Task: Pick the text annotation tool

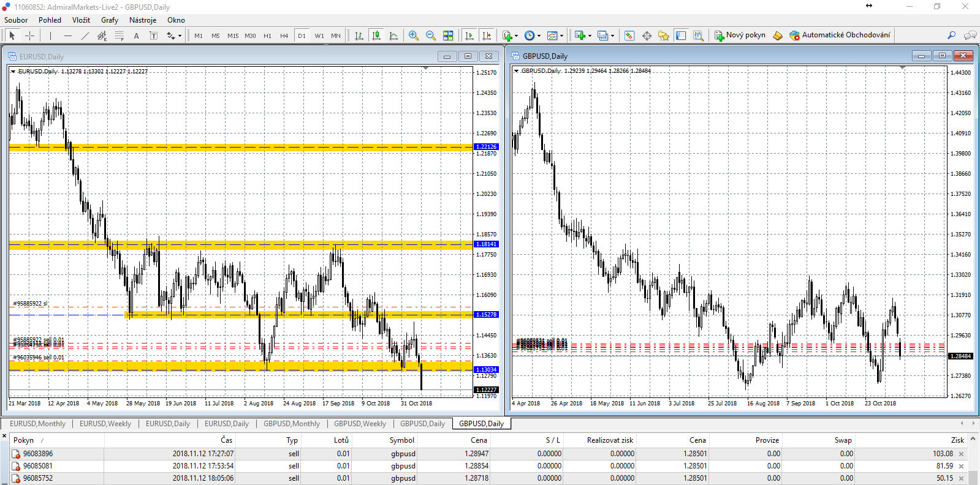Action: (x=137, y=36)
